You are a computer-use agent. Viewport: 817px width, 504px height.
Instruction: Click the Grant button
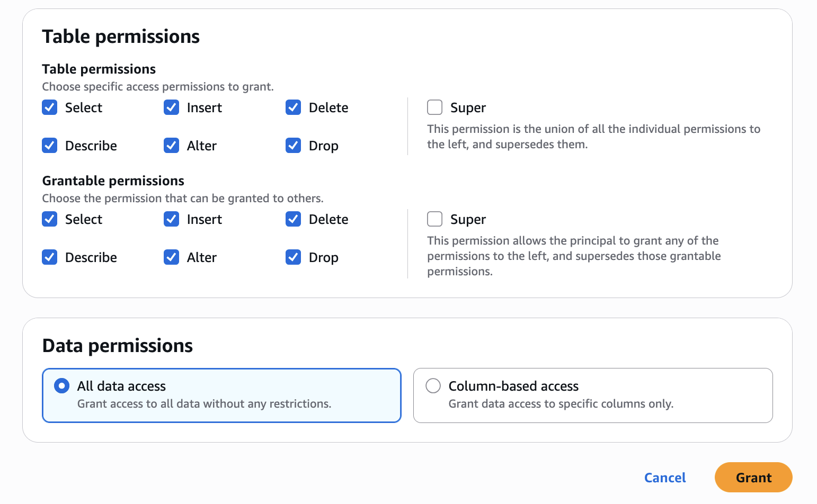(x=753, y=478)
